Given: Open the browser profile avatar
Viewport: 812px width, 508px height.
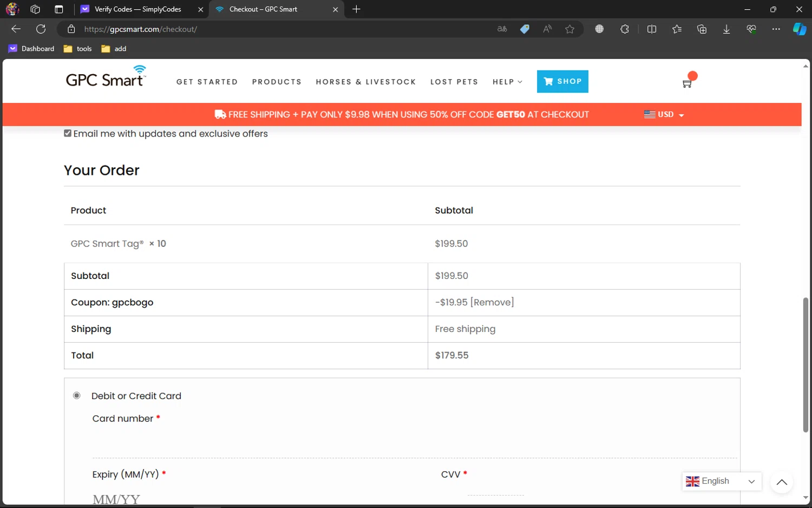Looking at the screenshot, I should pos(12,9).
